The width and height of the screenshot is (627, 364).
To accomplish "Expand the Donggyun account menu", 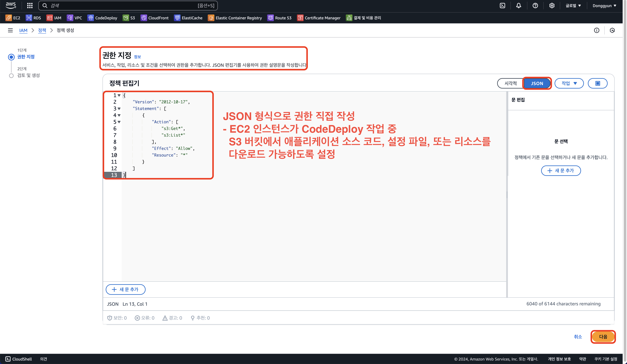I will [x=604, y=5].
